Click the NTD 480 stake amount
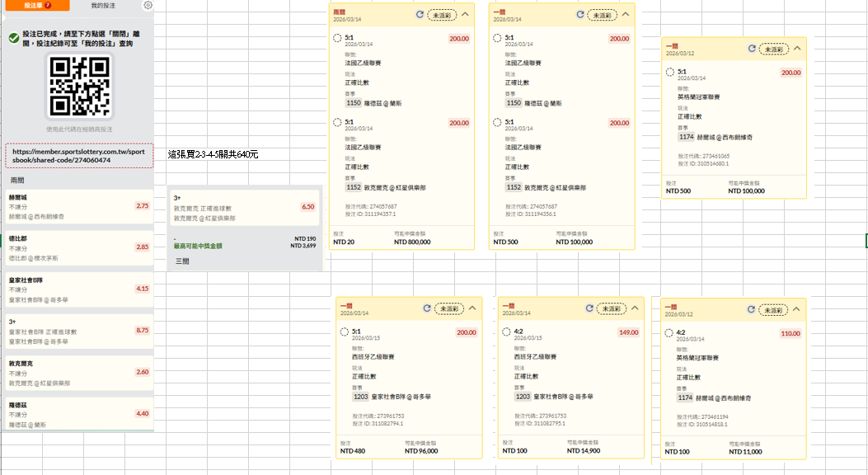 click(x=353, y=451)
